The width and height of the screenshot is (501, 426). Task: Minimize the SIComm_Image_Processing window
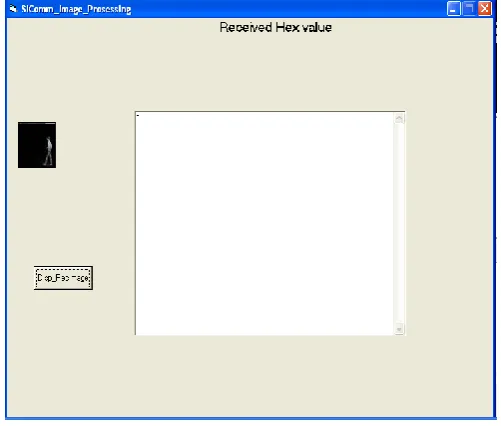453,9
